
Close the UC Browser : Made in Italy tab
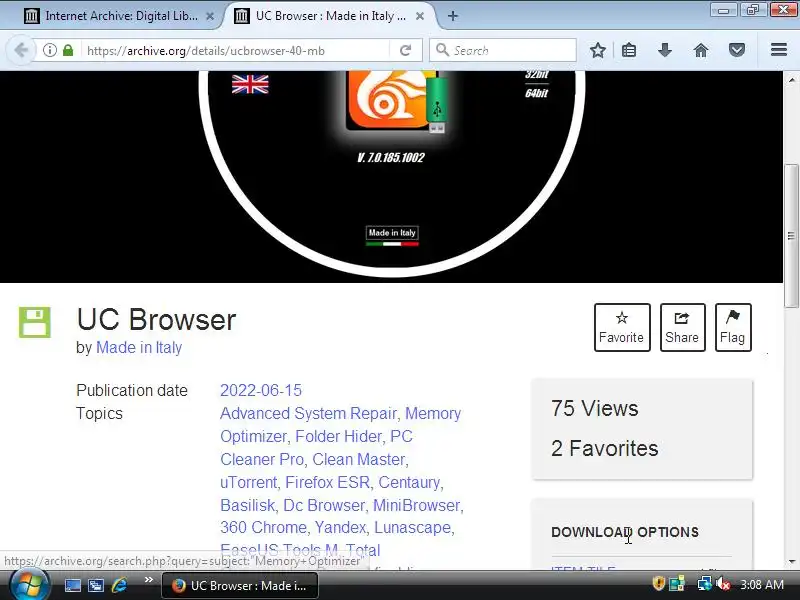coord(420,16)
